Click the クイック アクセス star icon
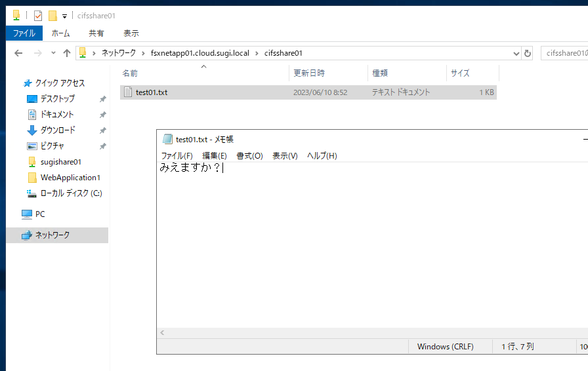Screen dimensions: 588x371 point(28,83)
